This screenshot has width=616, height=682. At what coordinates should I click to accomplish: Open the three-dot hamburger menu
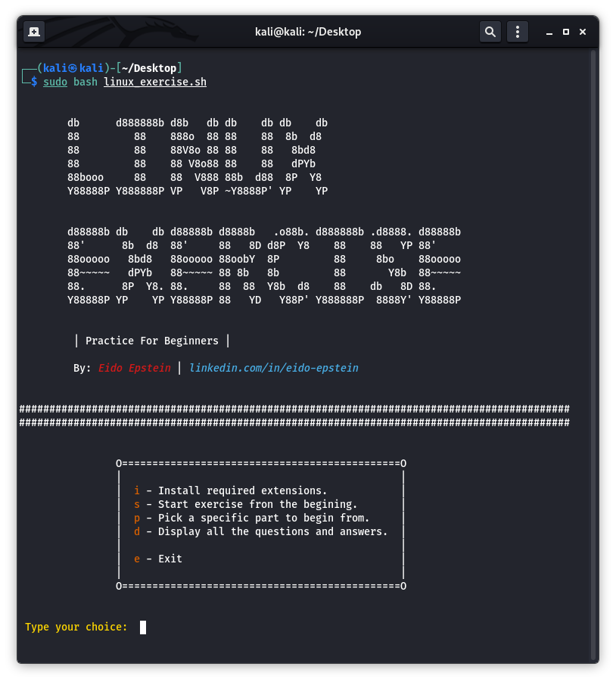[x=517, y=31]
